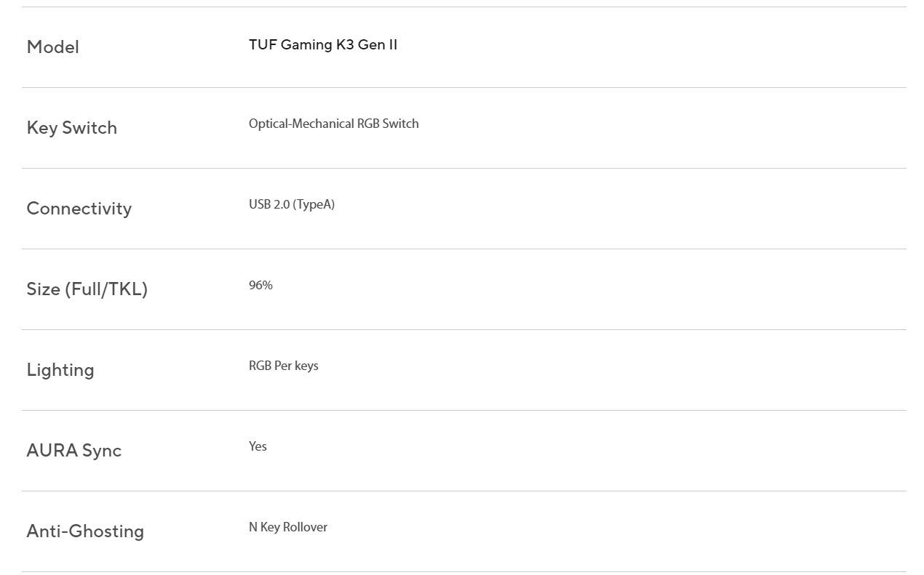Click the Size (Full/TKL) label

pos(87,289)
